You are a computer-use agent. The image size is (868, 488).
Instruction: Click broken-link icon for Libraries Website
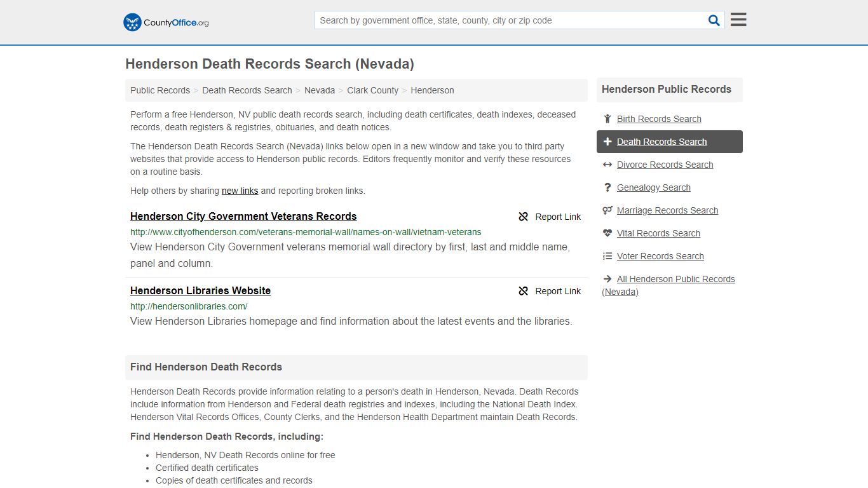click(x=524, y=291)
